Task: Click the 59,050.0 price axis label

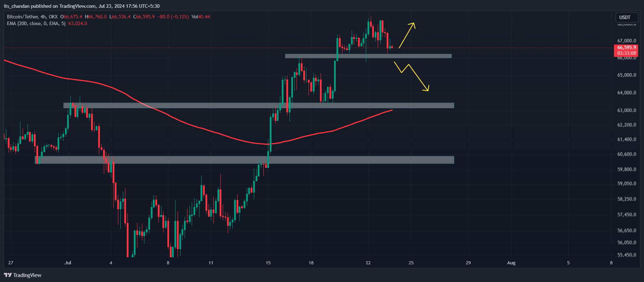Action: click(x=626, y=183)
